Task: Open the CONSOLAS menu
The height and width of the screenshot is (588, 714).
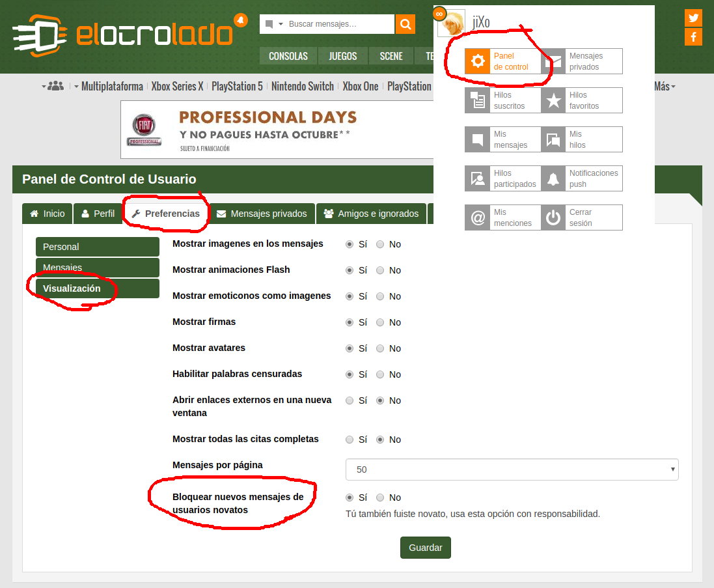Action: tap(288, 56)
